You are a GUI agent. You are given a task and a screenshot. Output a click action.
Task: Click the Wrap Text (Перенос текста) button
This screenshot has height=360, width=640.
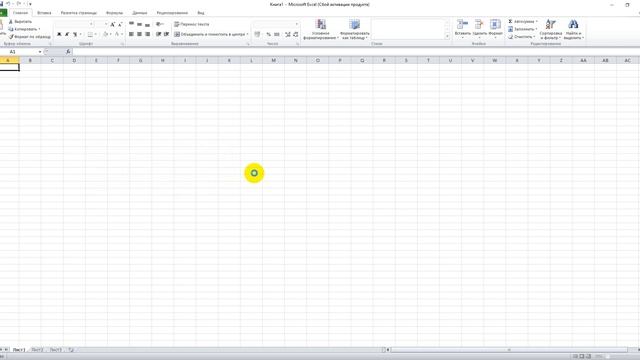[x=192, y=24]
